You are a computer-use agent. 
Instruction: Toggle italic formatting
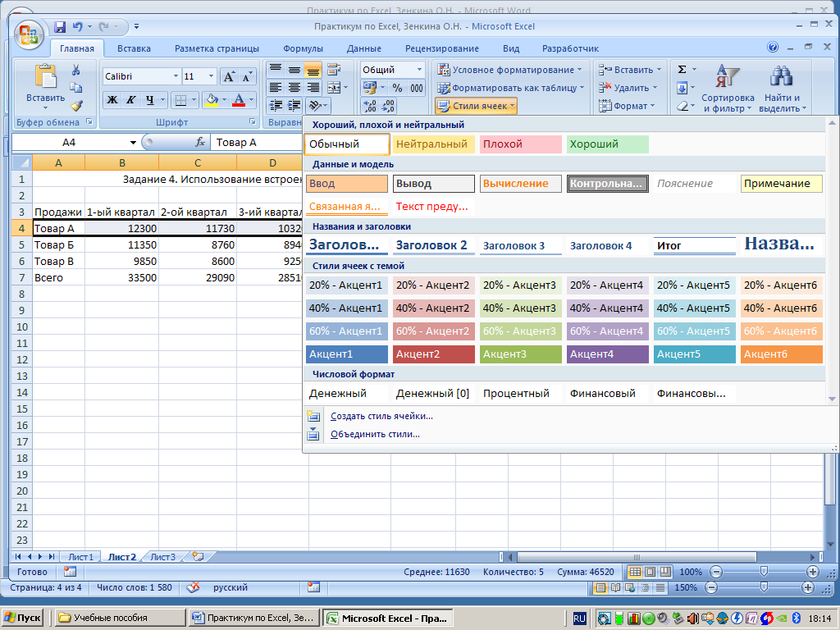click(130, 99)
